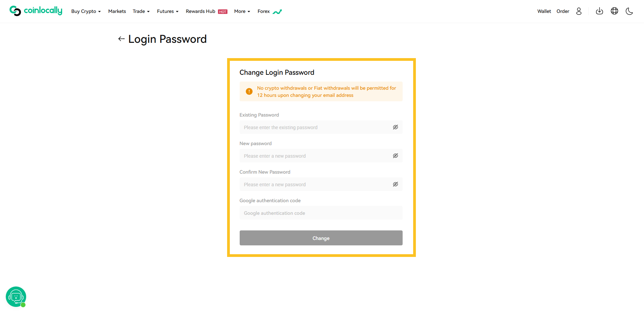644x313 pixels.
Task: Switch to dark mode moon icon
Action: (x=629, y=11)
